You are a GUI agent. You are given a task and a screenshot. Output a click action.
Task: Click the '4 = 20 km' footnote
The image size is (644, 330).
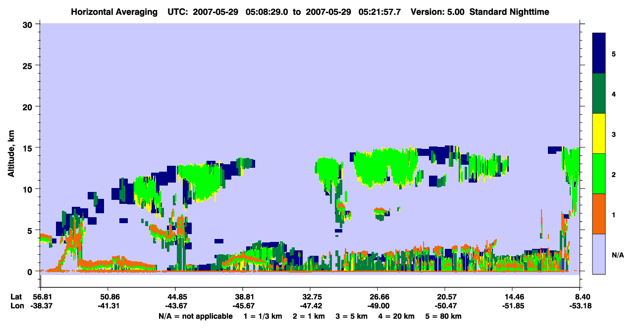pos(396,316)
